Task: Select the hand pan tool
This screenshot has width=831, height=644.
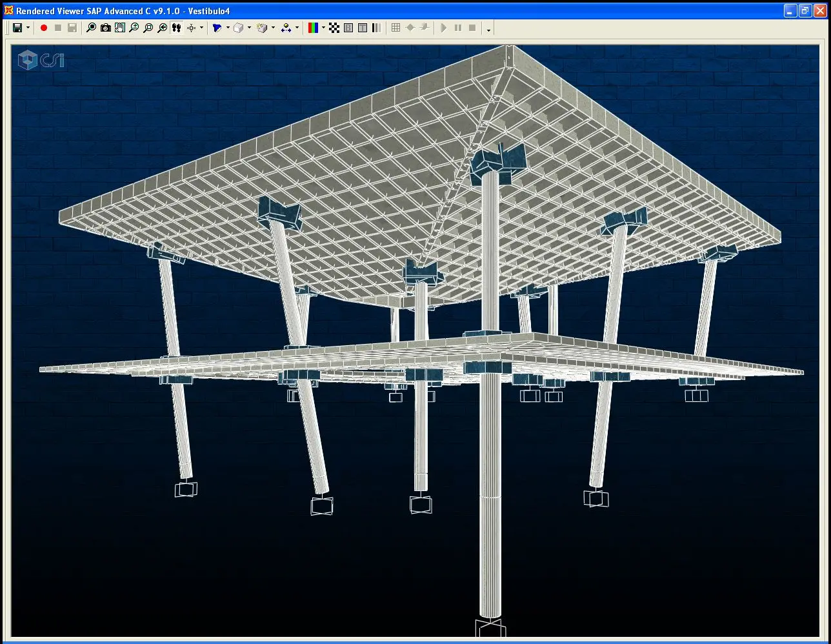Action: tap(119, 28)
